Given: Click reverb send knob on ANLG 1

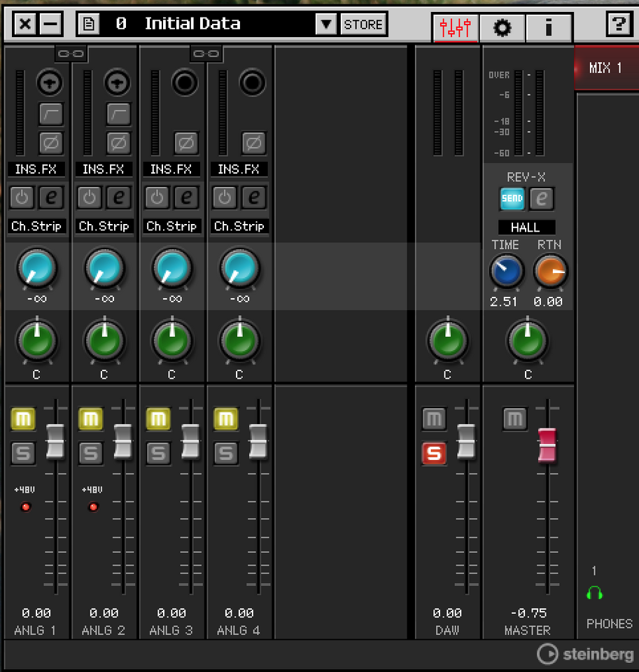Looking at the screenshot, I should pos(37,268).
